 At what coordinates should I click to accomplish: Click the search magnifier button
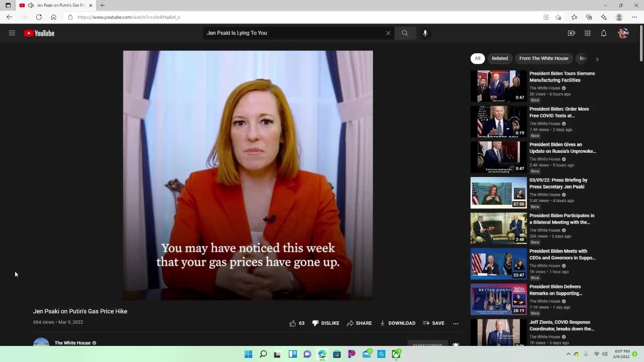405,33
